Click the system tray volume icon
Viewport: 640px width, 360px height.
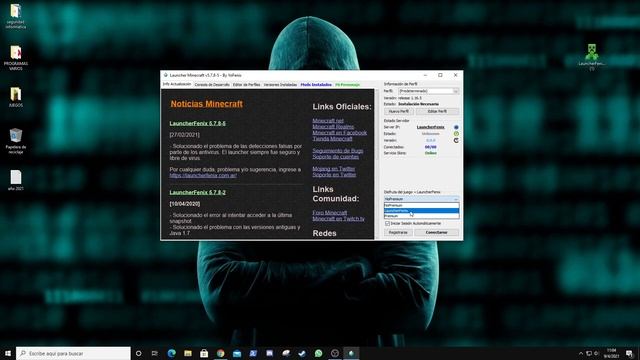[596, 353]
